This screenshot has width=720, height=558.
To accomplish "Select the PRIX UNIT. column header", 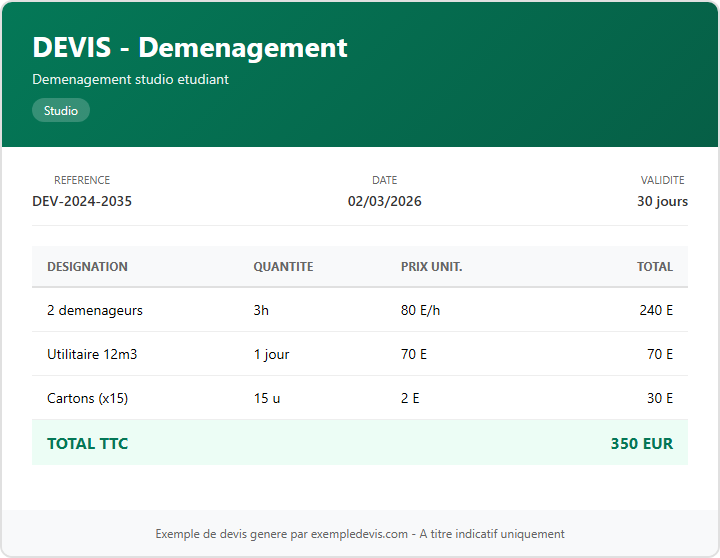I will 431,267.
